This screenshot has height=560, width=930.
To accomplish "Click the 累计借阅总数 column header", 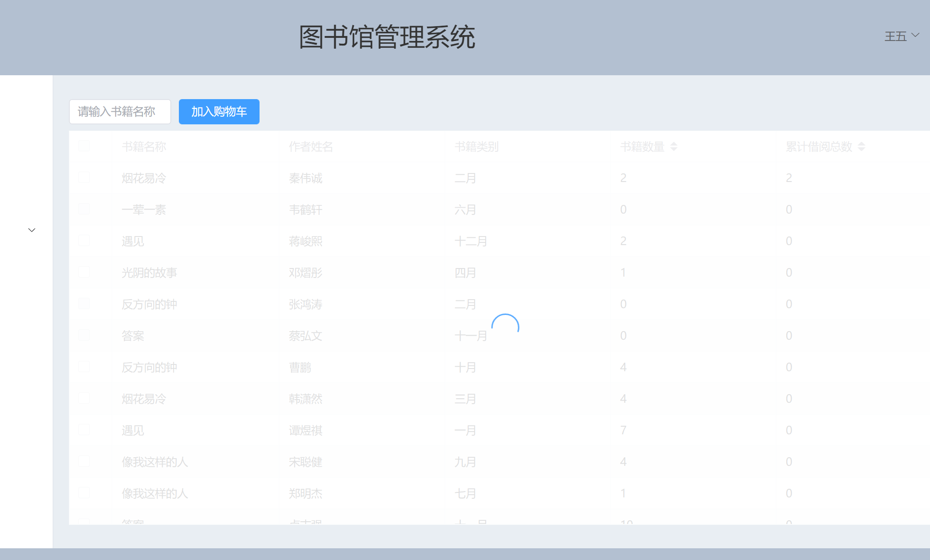I will click(x=819, y=147).
